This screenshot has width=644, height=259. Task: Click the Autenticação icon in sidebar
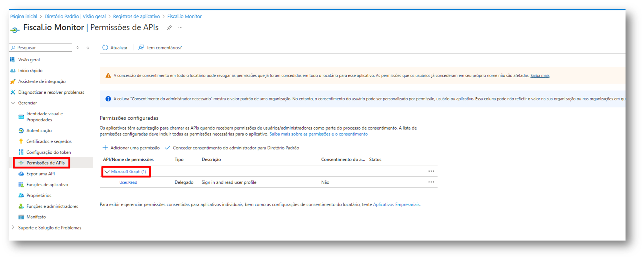tap(21, 131)
